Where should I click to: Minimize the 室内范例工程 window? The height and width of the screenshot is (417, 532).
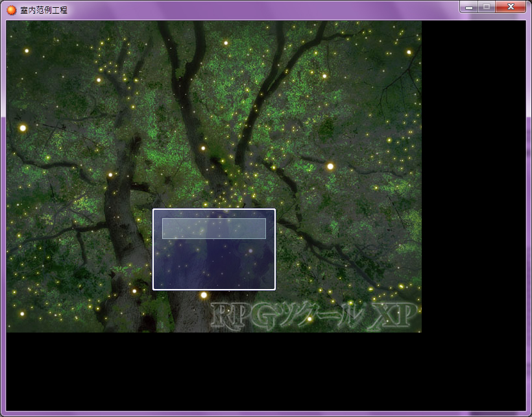tap(469, 6)
